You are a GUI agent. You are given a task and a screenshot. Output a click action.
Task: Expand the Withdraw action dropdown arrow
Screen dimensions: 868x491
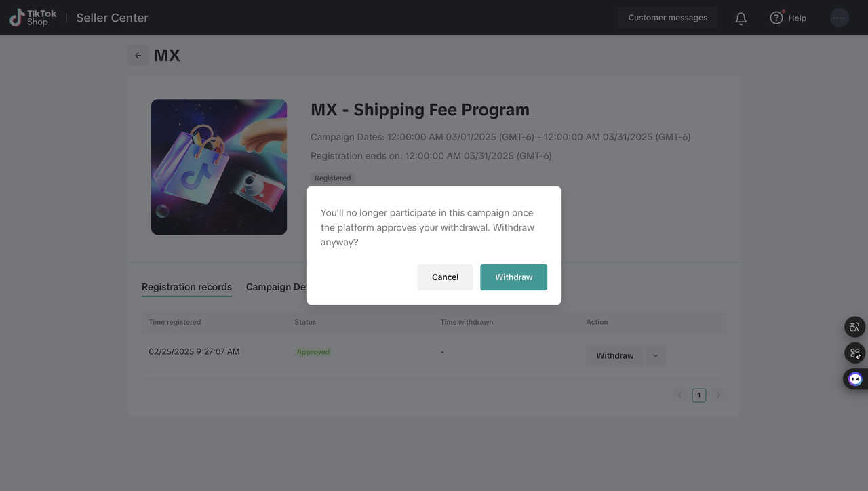pos(654,355)
